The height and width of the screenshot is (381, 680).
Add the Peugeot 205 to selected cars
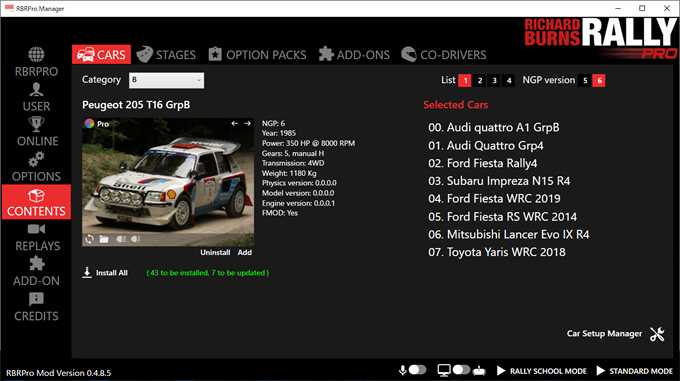(245, 252)
